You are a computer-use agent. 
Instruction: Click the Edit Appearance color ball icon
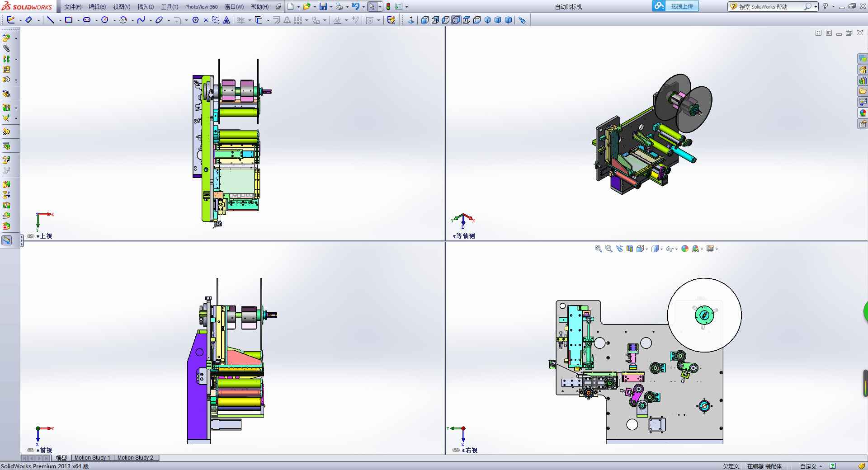pyautogui.click(x=685, y=249)
